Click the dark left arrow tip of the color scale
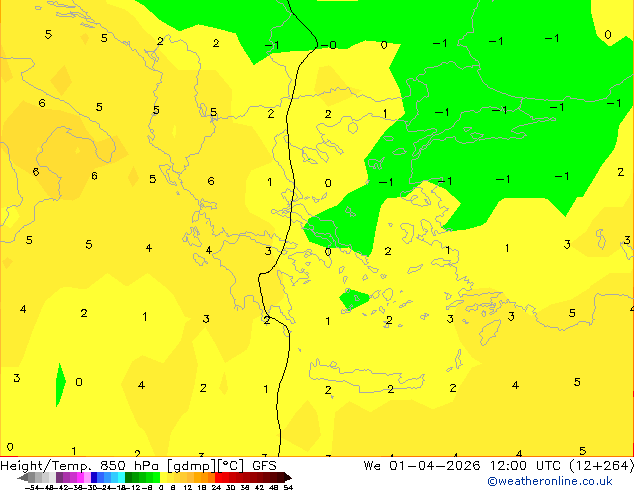Screen dimensions: 634x490 [23, 477]
